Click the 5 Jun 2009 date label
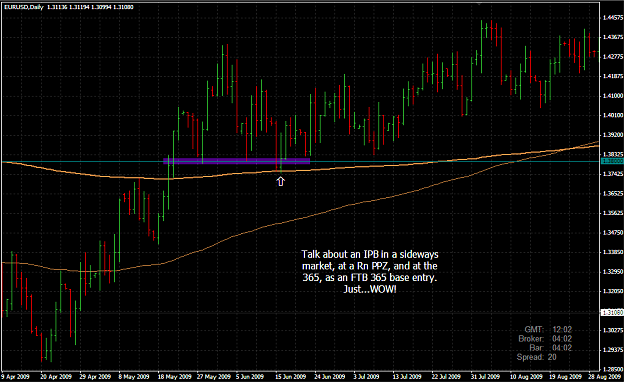This screenshot has width=625, height=383. 250,377
